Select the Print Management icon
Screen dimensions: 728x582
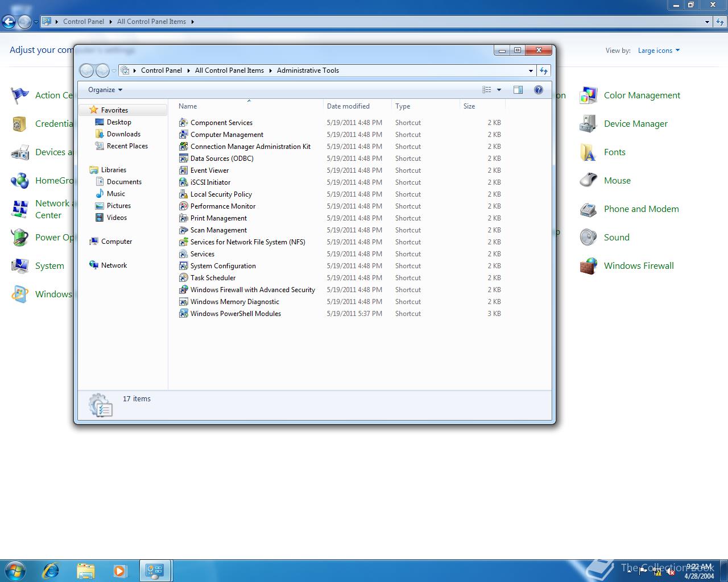coord(183,218)
